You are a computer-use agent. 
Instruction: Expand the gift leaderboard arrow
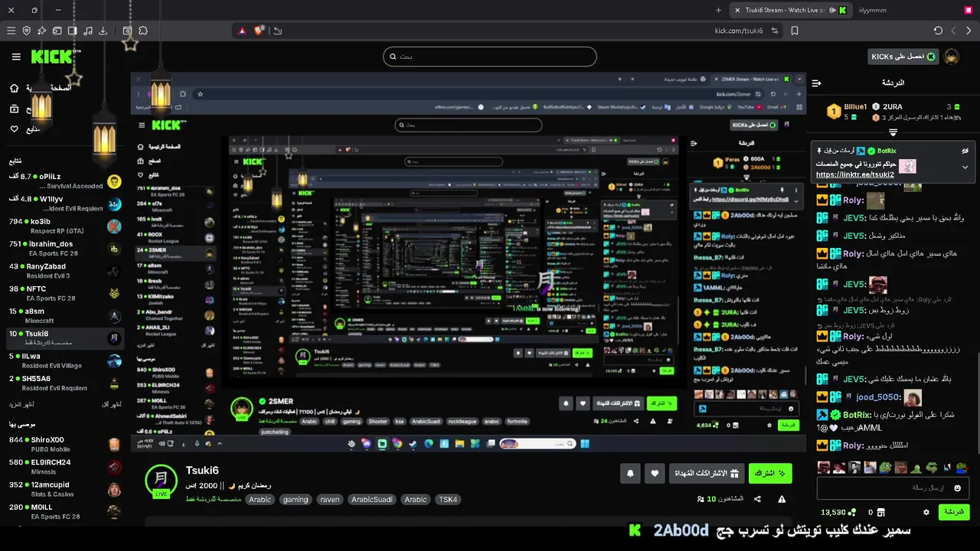tap(893, 132)
